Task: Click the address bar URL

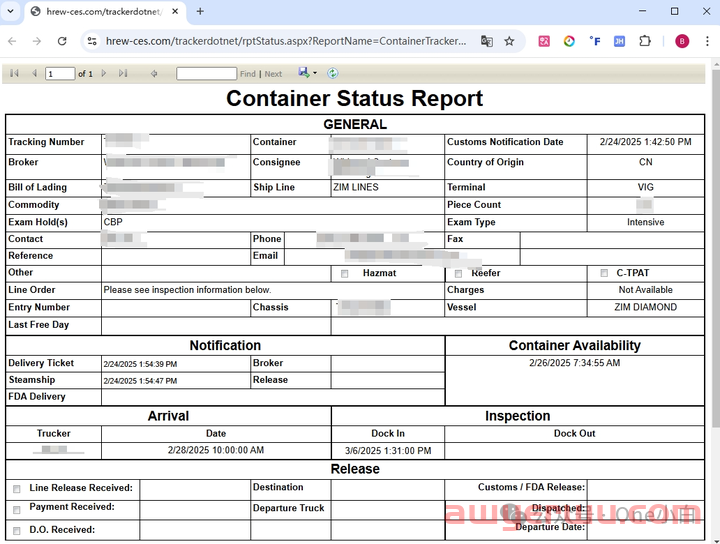Action: [x=286, y=41]
